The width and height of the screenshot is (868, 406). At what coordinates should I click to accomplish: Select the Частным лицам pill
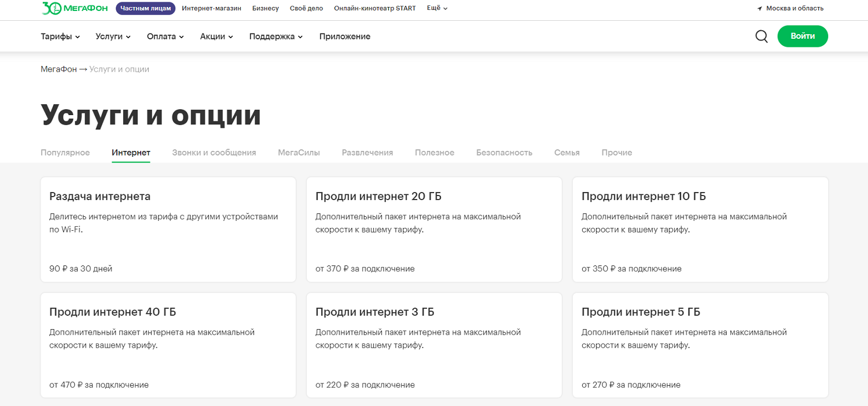146,8
